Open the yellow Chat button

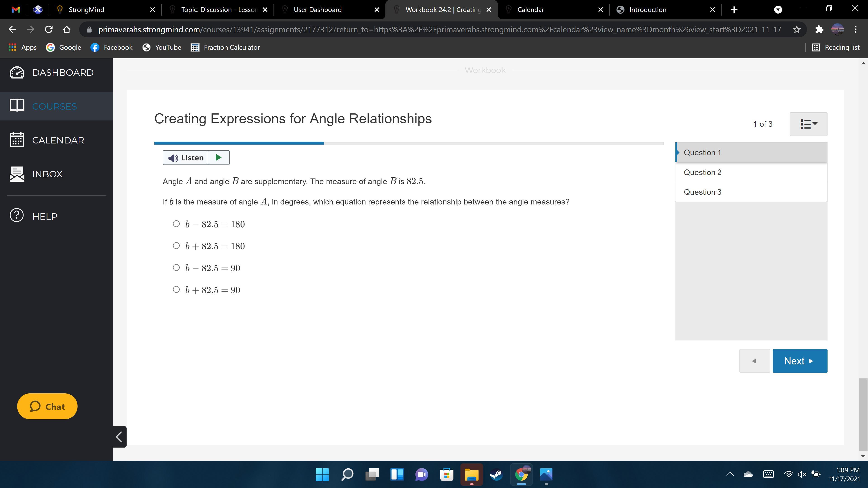click(x=47, y=406)
